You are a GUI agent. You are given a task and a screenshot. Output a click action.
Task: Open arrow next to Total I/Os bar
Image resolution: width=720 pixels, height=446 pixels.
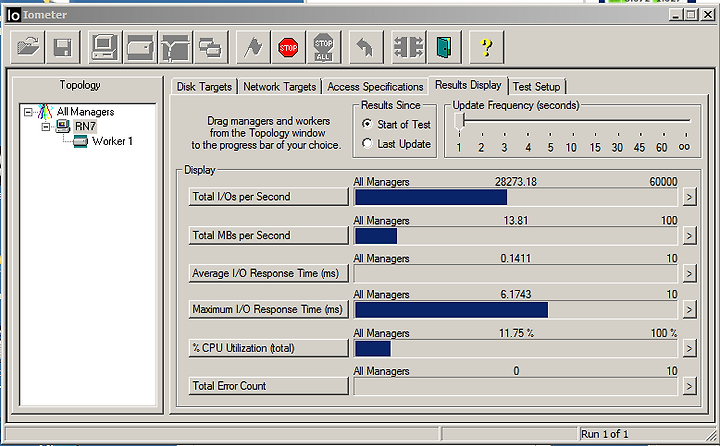click(x=689, y=198)
